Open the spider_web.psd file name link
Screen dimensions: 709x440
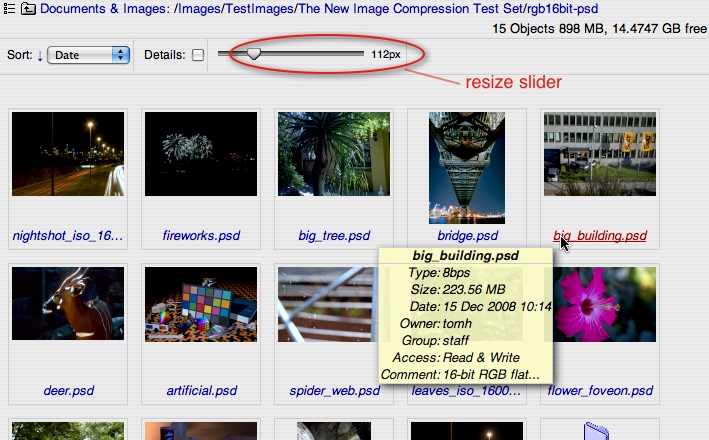[335, 390]
